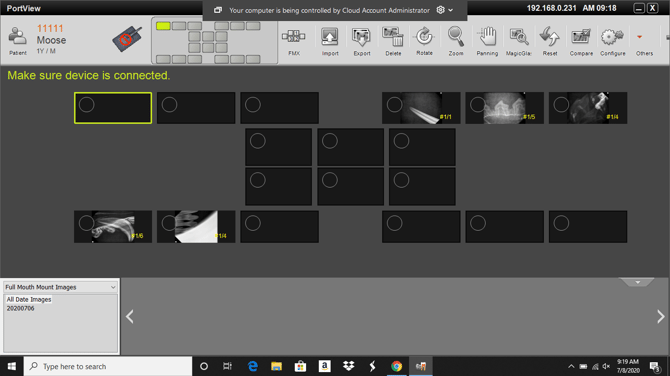670x376 pixels.
Task: Open the MagicGlass tool
Action: pos(519,41)
